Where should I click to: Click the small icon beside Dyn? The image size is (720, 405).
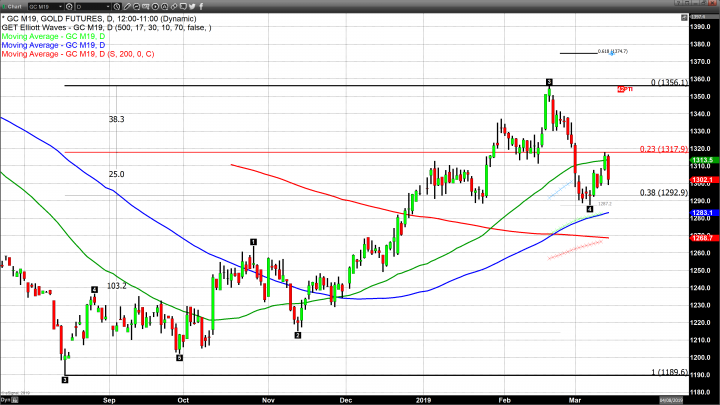pyautogui.click(x=15, y=400)
